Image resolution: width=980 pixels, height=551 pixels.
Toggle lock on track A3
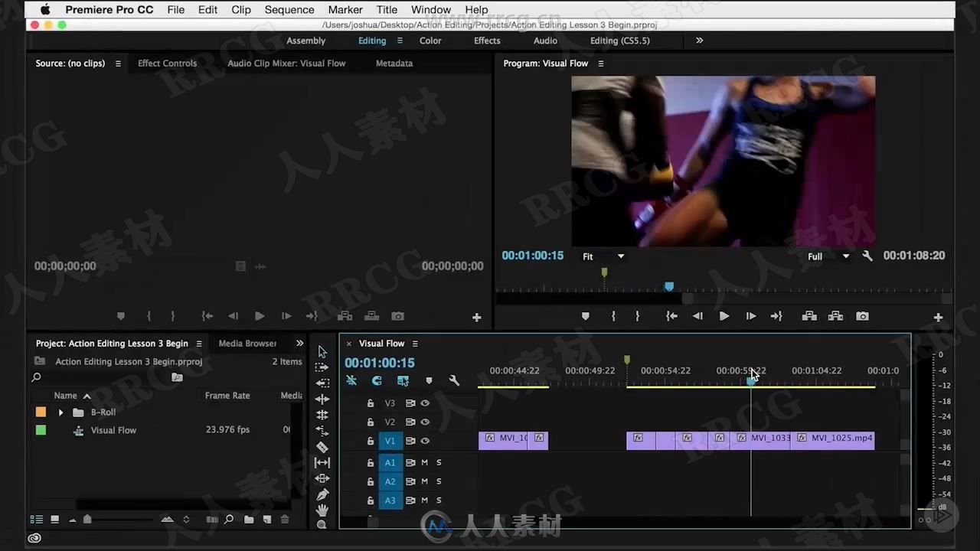[x=371, y=500]
